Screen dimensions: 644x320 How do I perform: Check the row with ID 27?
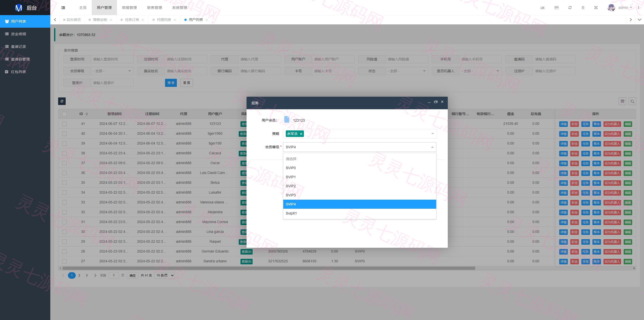coord(64,261)
